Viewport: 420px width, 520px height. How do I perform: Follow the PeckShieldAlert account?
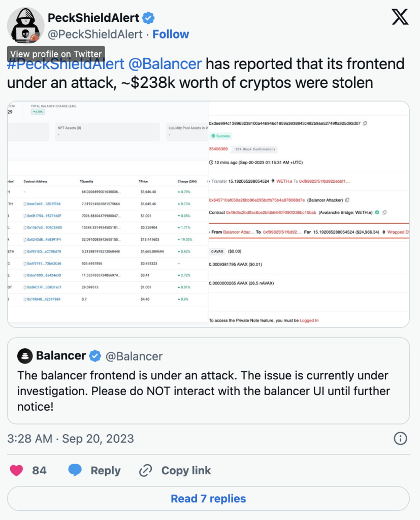171,35
